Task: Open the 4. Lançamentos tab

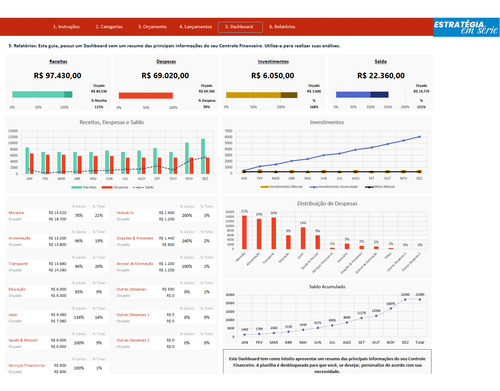Action: (195, 27)
